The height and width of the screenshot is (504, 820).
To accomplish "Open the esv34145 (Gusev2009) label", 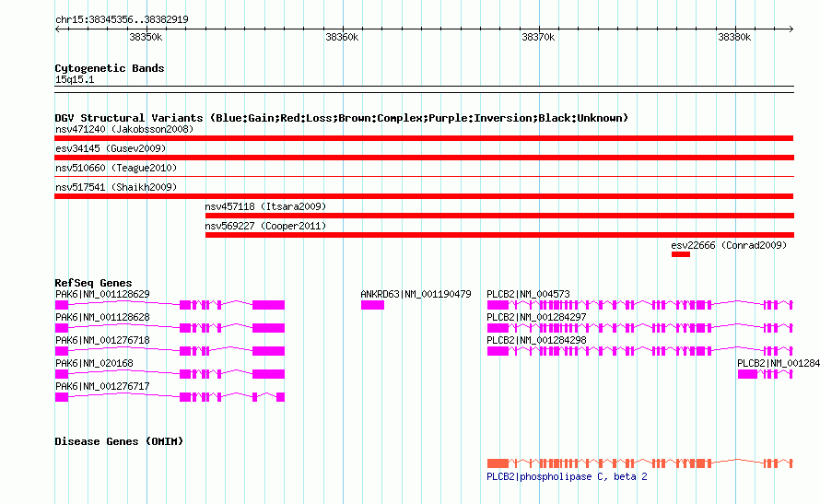I will [111, 148].
